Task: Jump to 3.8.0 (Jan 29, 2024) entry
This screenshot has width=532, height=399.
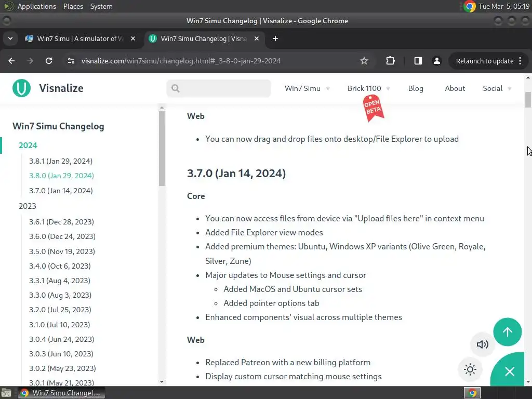Action: [61, 176]
